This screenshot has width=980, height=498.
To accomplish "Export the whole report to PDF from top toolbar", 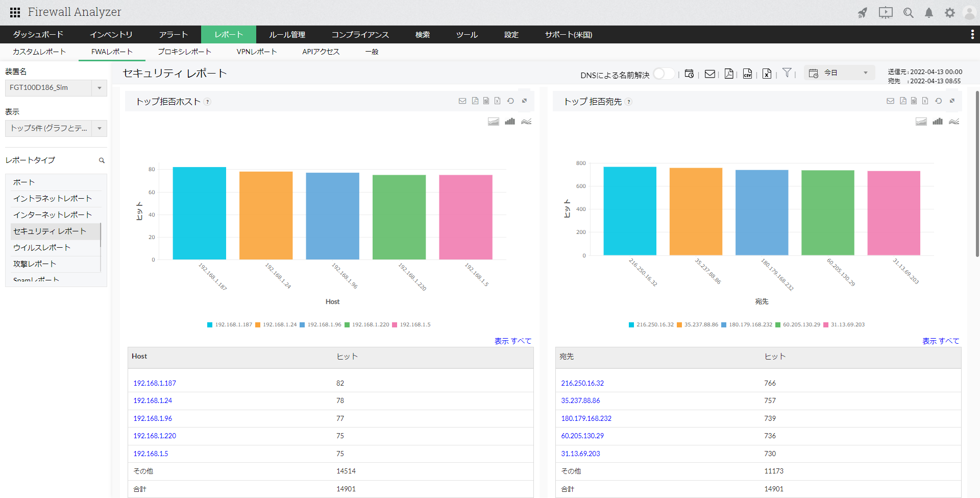I will pyautogui.click(x=729, y=74).
